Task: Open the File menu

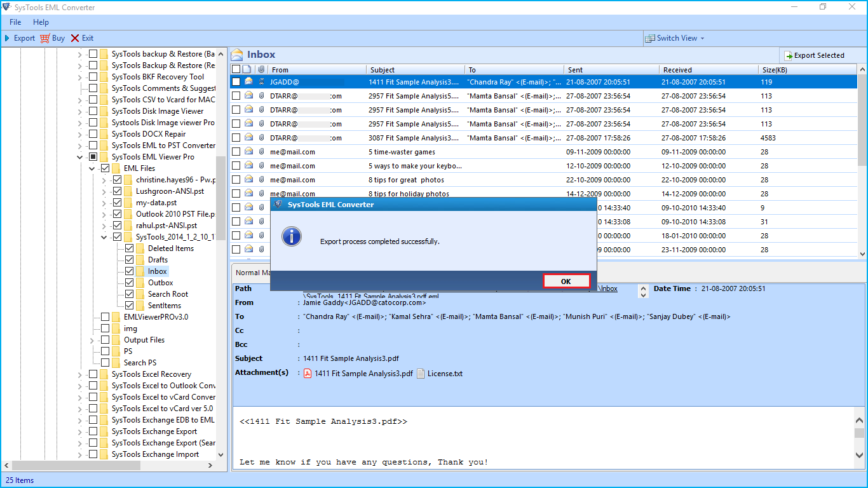Action: pos(15,22)
